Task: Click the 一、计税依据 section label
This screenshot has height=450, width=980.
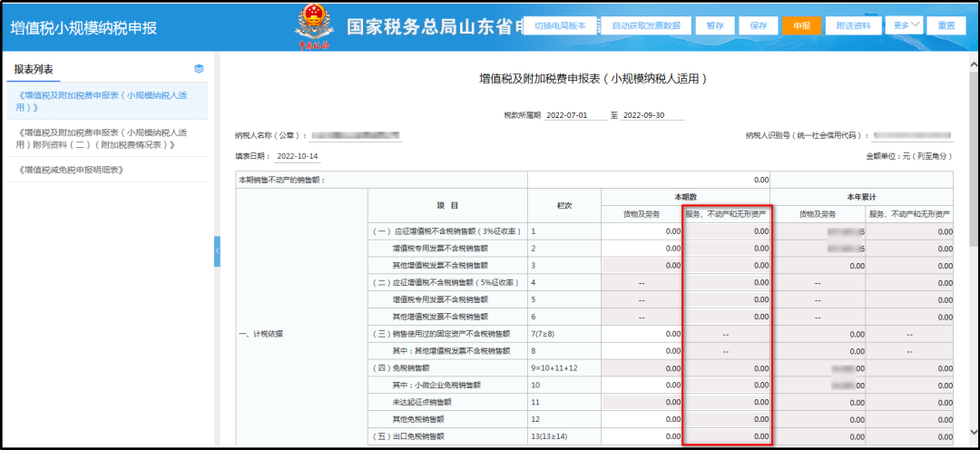Action: (261, 334)
